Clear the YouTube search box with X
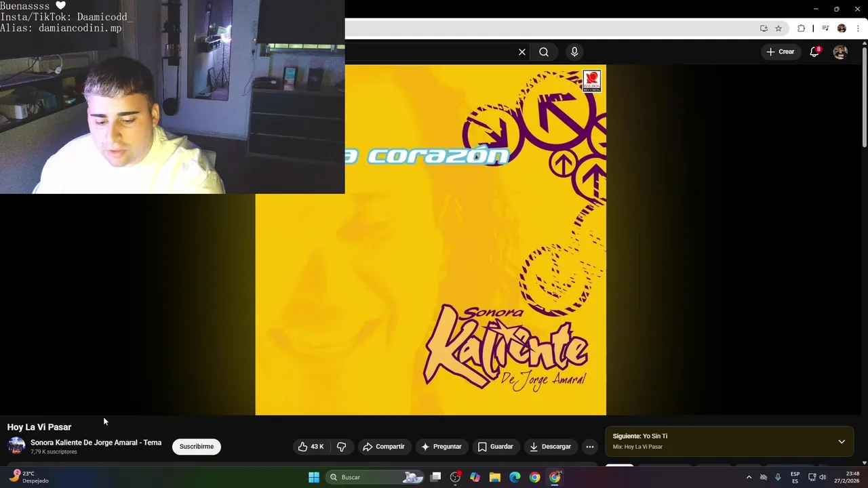The image size is (868, 488). pos(522,52)
